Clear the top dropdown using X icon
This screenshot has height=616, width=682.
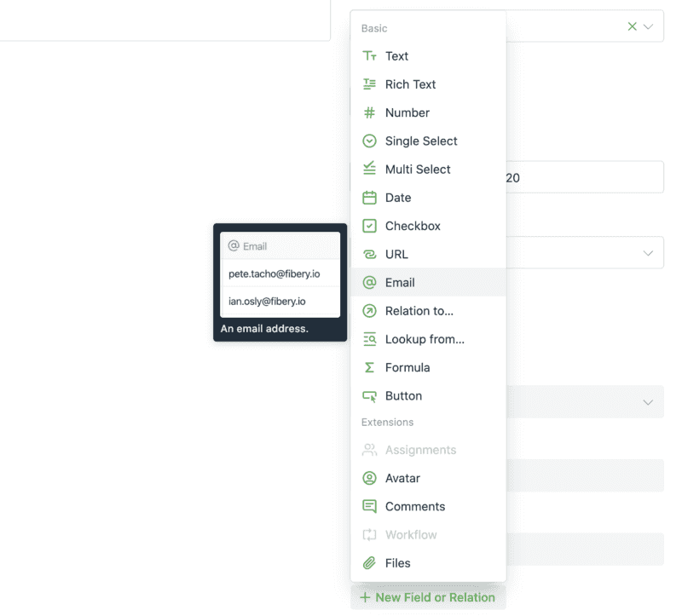[632, 26]
